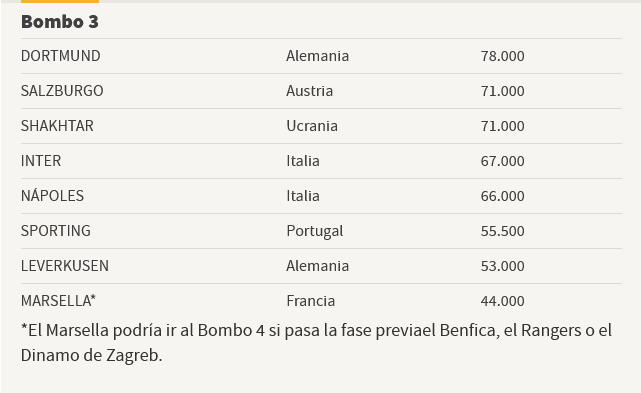Click the 67.000 coefficient value

pyautogui.click(x=502, y=161)
